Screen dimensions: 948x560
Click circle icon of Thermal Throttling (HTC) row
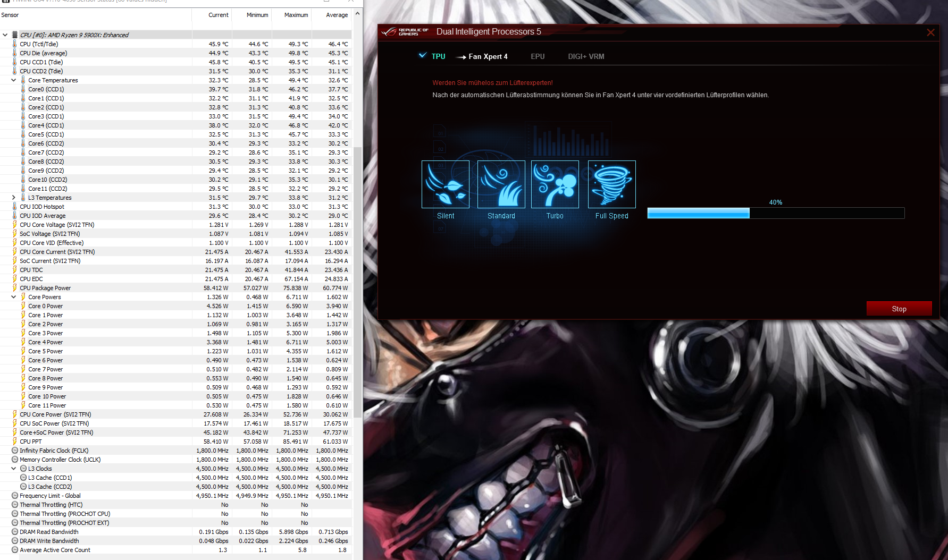pyautogui.click(x=15, y=505)
